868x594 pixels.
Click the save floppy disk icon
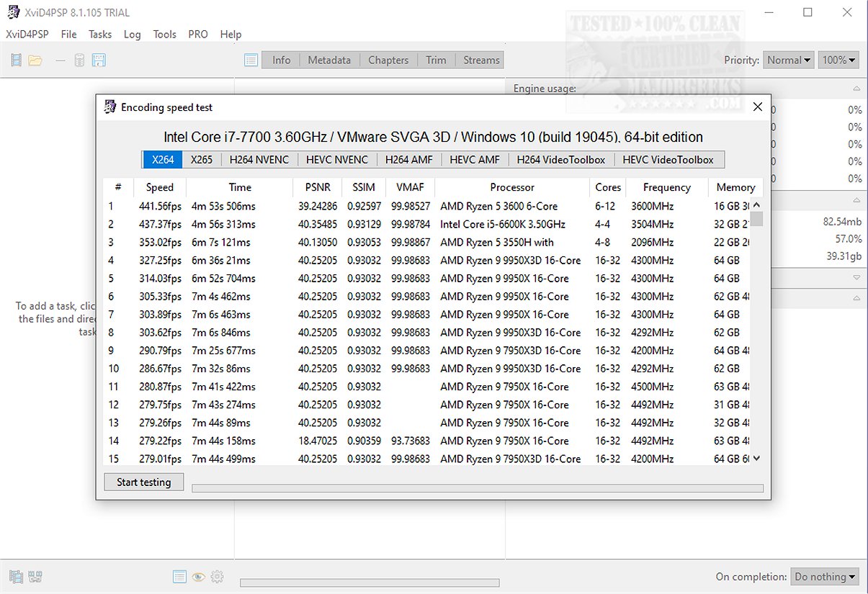pos(99,60)
